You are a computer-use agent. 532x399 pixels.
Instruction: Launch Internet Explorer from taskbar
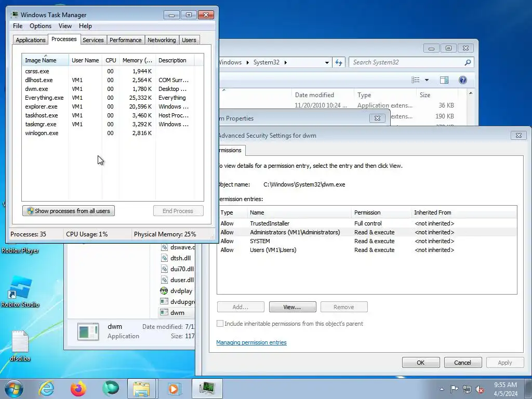pyautogui.click(x=46, y=389)
